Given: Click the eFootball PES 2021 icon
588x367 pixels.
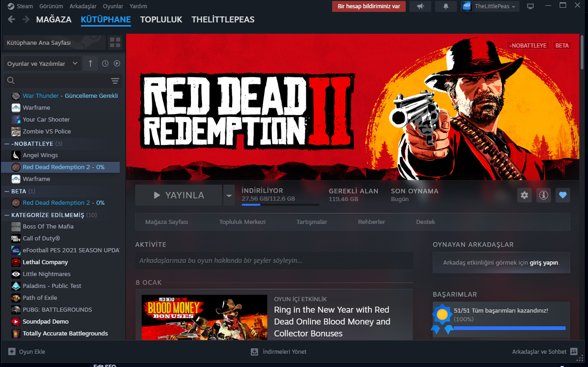Looking at the screenshot, I should click(x=16, y=250).
